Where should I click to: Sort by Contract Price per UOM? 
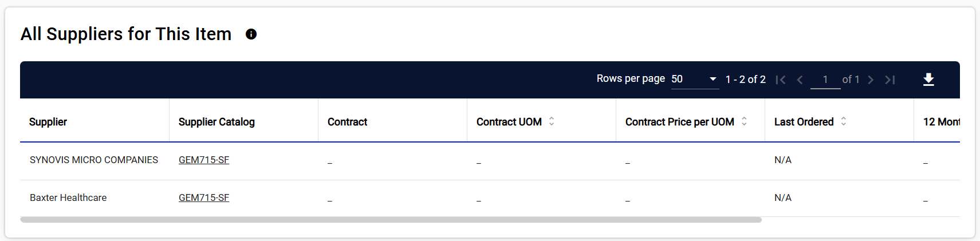tap(744, 121)
